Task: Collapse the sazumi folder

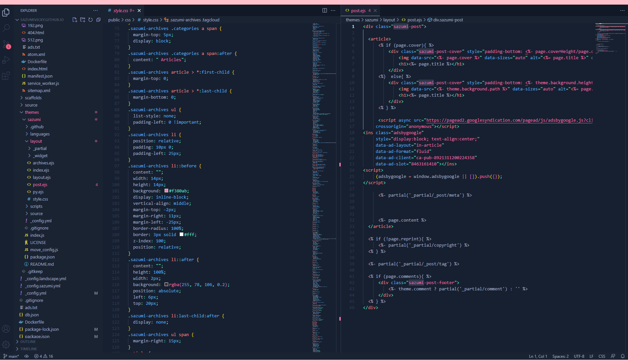Action: tap(34, 119)
